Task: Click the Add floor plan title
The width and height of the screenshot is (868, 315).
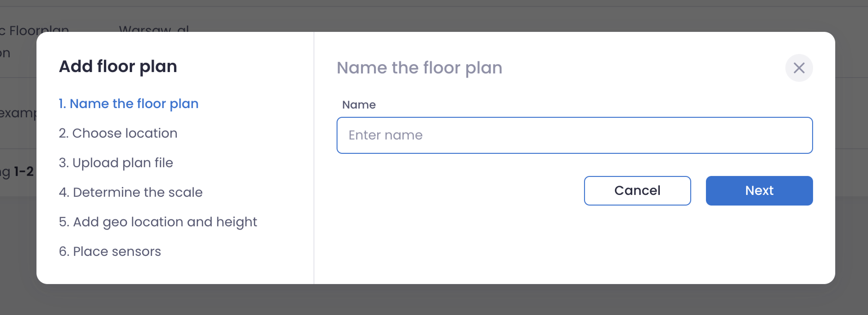Action: pyautogui.click(x=118, y=66)
